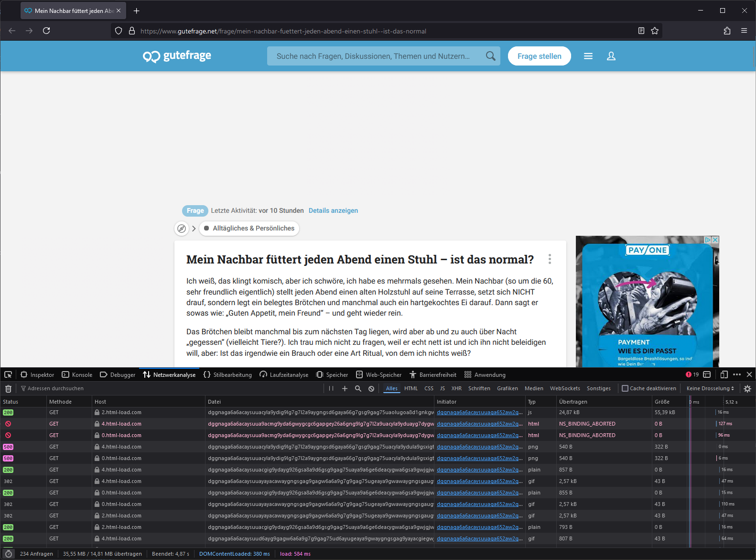This screenshot has height=560, width=756.
Task: Clear network log with trash icon
Action: (8, 388)
